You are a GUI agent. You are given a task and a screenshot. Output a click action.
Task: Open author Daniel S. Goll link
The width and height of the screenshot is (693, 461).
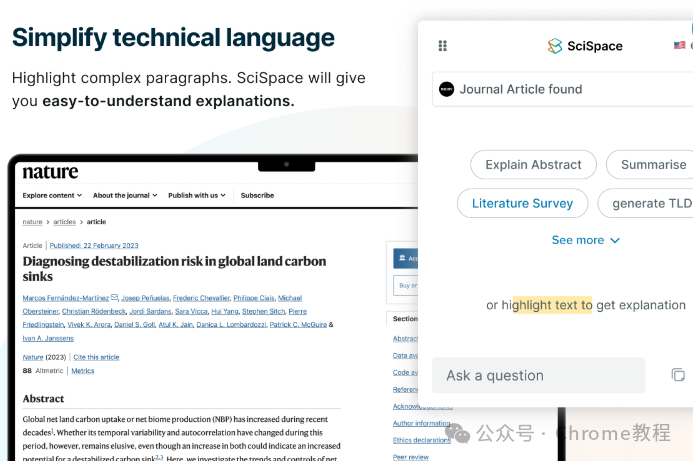134,325
